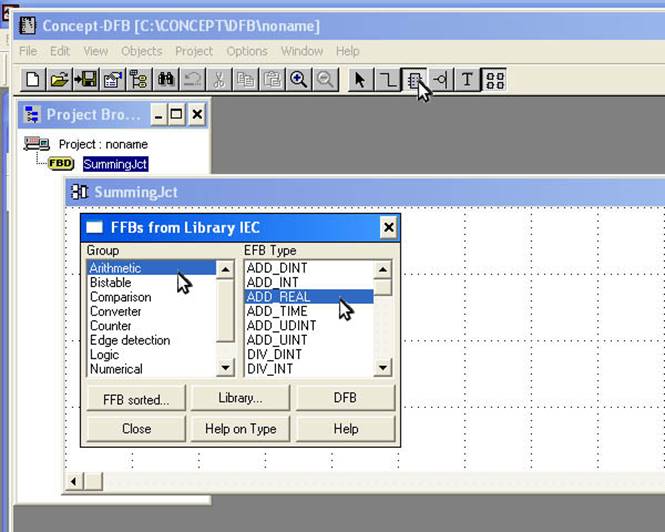Select Project : noname tree node

click(103, 144)
